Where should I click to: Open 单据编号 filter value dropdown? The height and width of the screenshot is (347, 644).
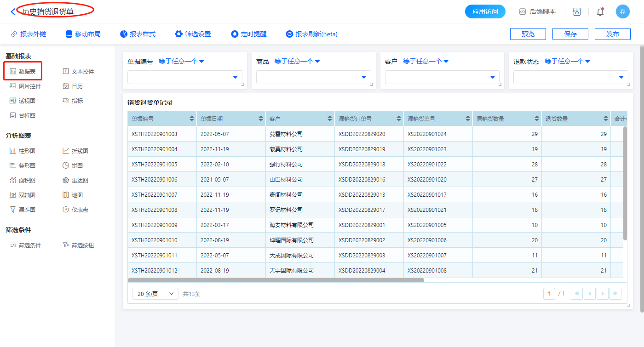tap(184, 77)
